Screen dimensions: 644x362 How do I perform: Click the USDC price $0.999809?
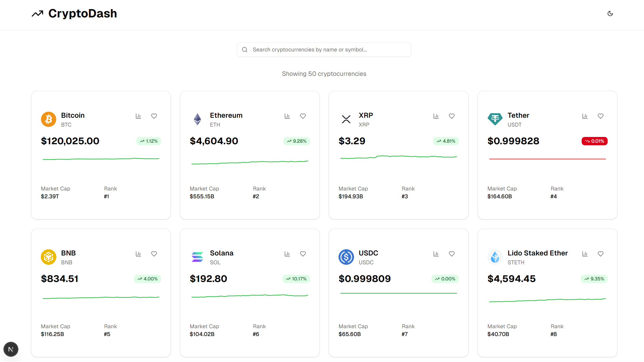365,279
